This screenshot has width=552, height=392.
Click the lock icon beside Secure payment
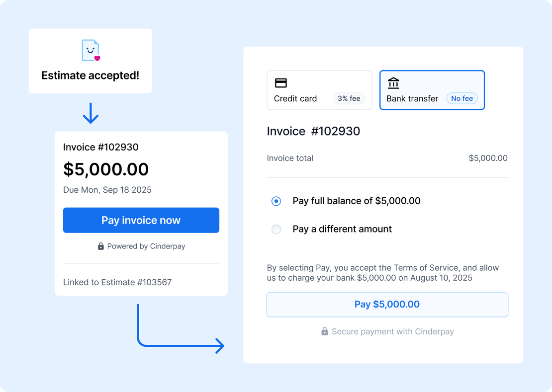(x=325, y=331)
